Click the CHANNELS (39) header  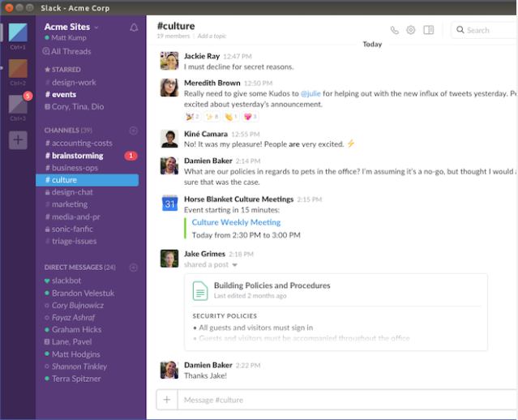pyautogui.click(x=68, y=131)
